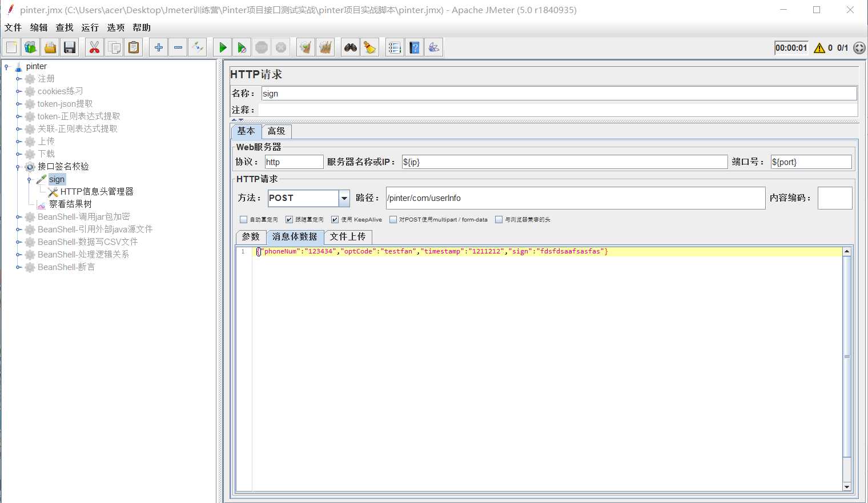This screenshot has height=503, width=868.
Task: Open the 帮助 menu
Action: click(x=142, y=27)
